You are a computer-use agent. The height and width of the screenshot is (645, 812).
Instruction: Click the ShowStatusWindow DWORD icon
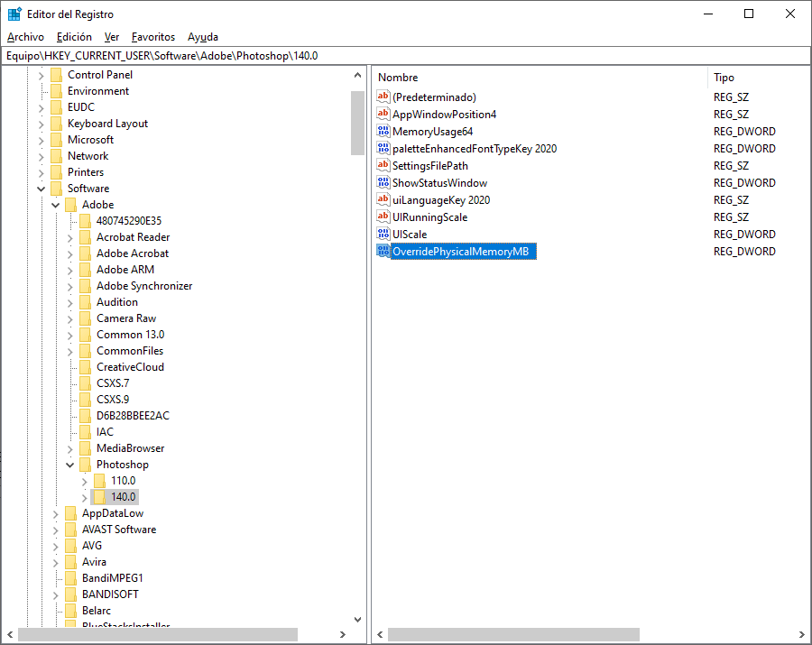tap(383, 182)
